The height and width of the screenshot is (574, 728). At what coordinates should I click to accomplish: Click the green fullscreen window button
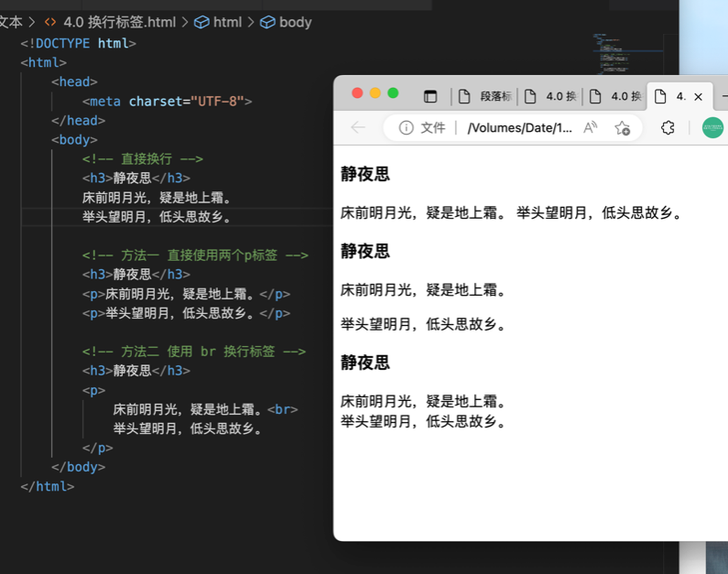[393, 93]
